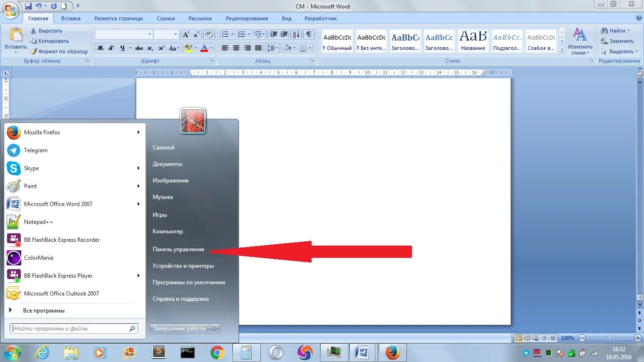Switch to Разметка страницы tab
The image size is (644, 362).
118,18
